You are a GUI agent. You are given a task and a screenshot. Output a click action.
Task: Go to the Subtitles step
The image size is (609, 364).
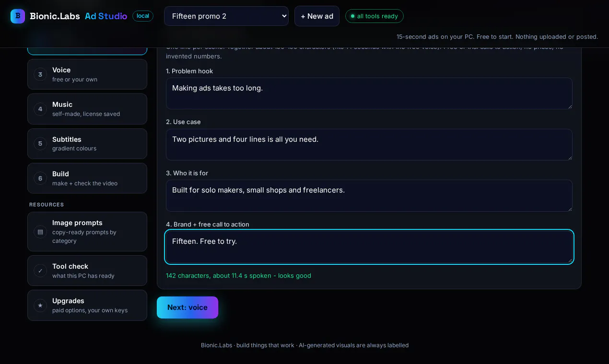(87, 144)
